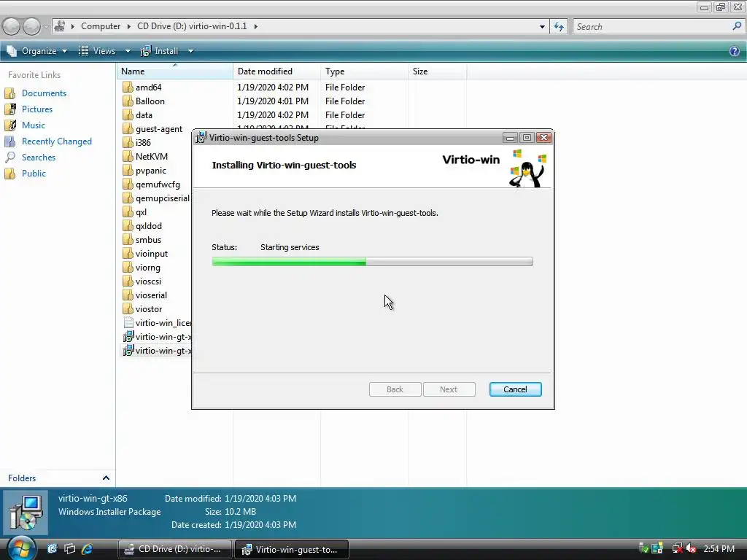Select the pvpanic folder icon
Viewport: 747px width, 560px height.
pyautogui.click(x=127, y=171)
